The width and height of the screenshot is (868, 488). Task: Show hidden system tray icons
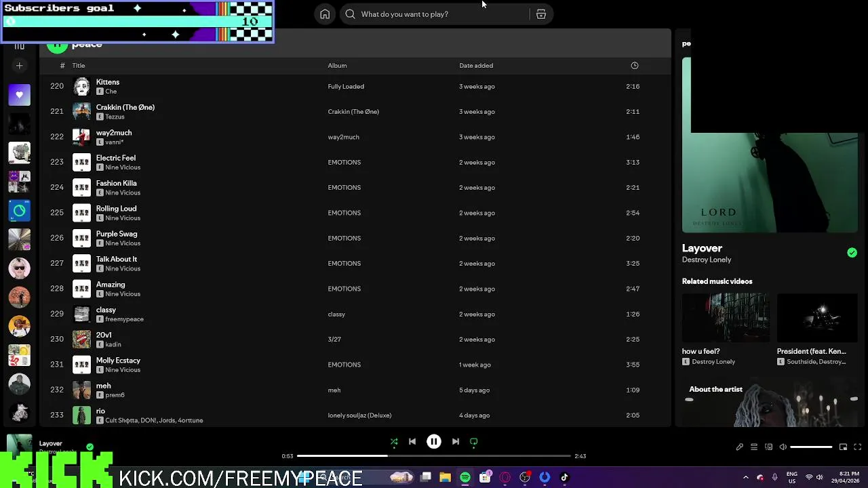coord(746,478)
